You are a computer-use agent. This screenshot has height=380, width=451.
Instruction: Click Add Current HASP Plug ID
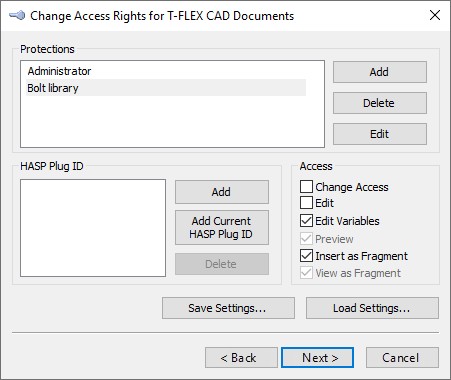click(222, 227)
